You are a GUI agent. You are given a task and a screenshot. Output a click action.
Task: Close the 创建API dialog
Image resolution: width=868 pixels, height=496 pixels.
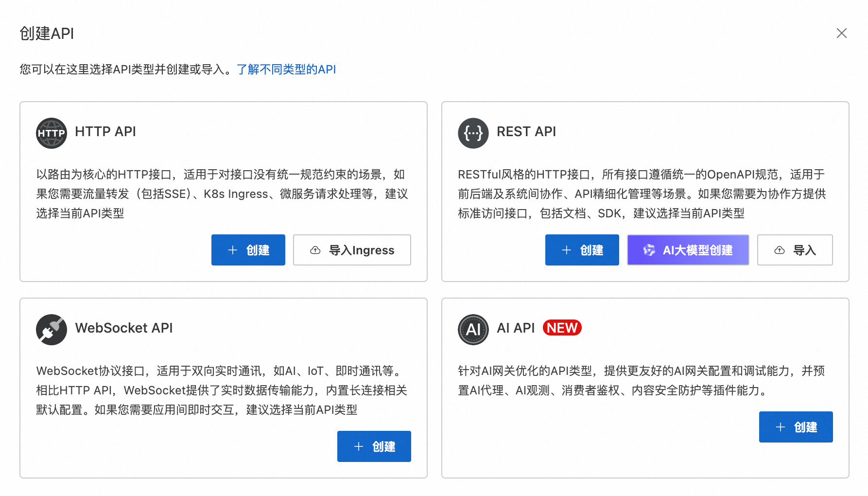pos(841,33)
